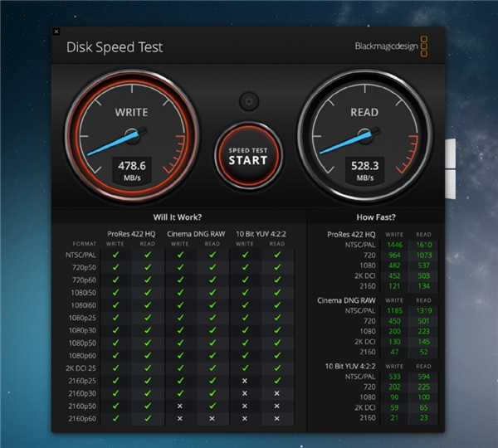Click the 1080p25 format row label

(82, 318)
